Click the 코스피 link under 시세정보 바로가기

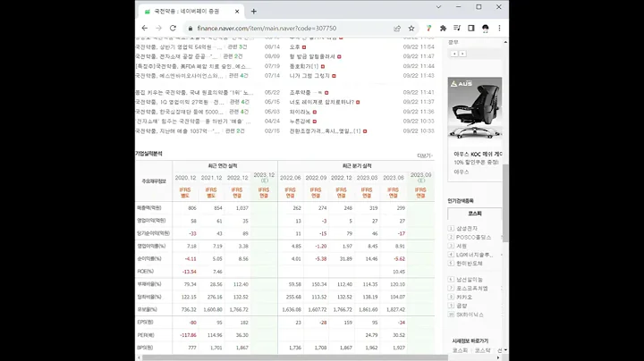pyautogui.click(x=460, y=350)
